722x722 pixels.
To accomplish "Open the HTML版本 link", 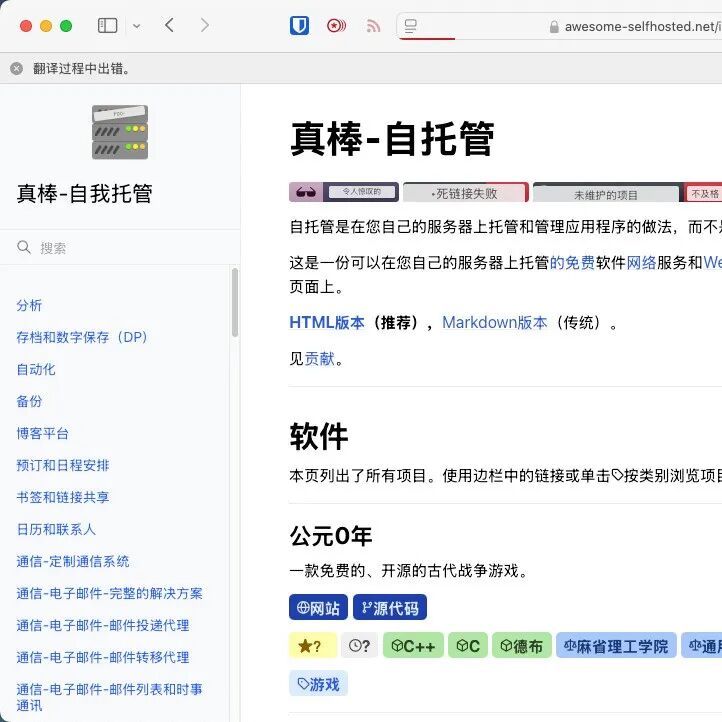I will 326,322.
